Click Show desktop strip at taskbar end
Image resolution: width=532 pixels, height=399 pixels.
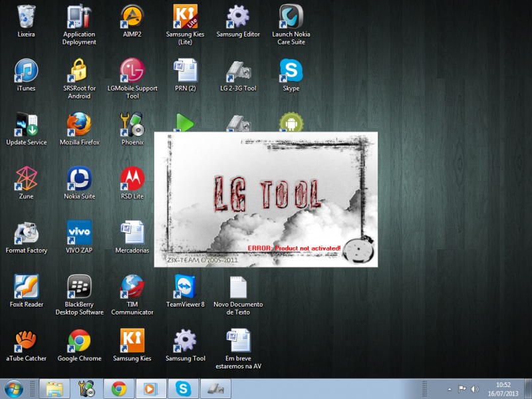(528, 389)
